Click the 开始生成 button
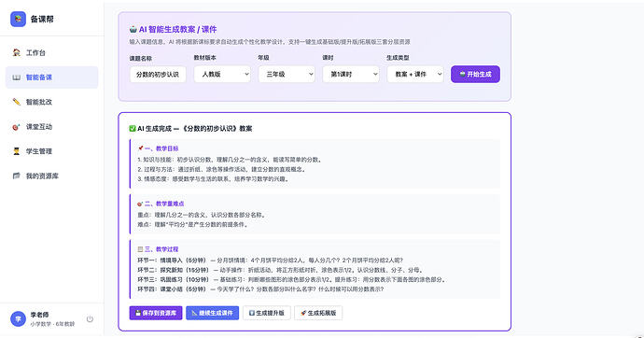 [475, 75]
